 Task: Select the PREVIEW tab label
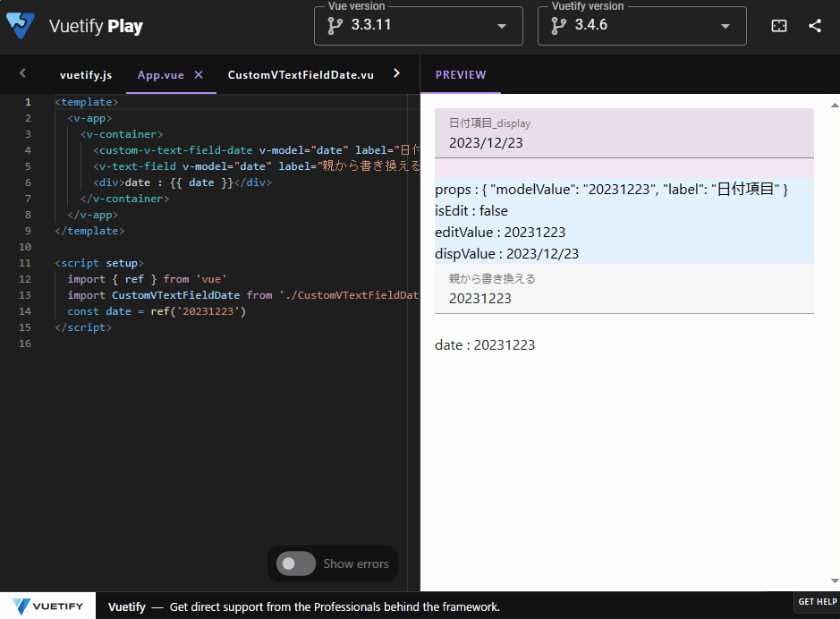pos(460,74)
